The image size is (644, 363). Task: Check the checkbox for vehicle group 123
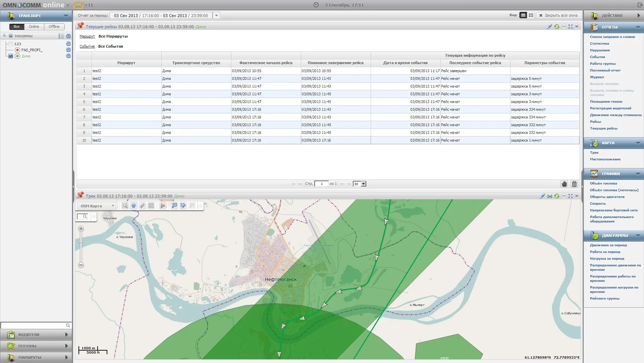click(11, 44)
